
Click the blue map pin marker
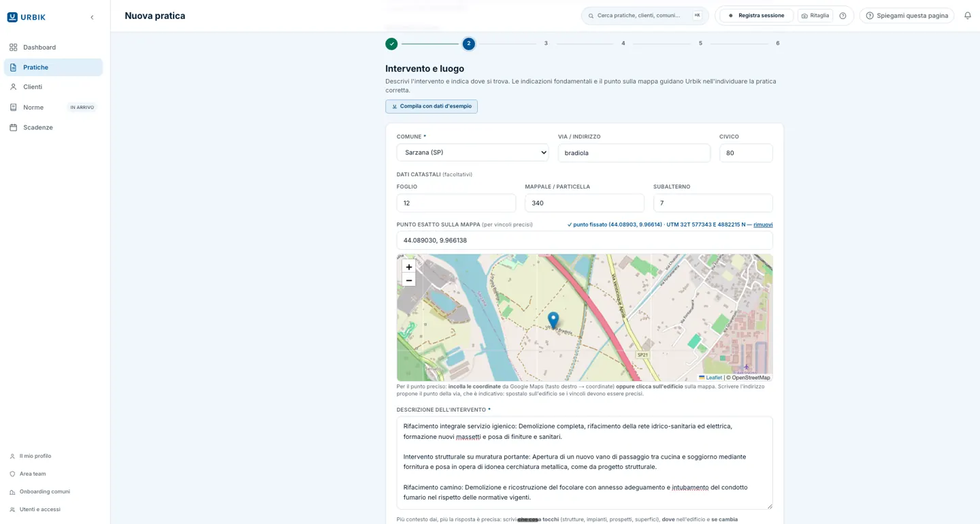click(x=553, y=321)
